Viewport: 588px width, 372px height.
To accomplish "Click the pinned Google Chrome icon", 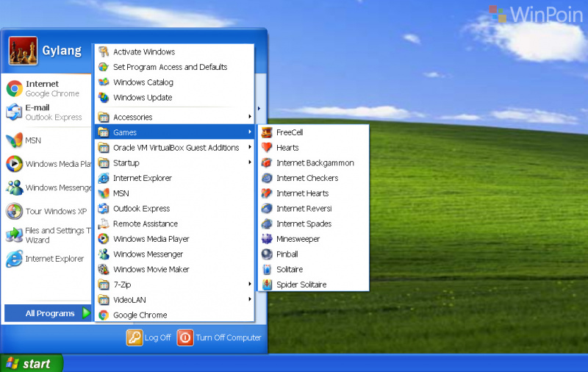I will click(x=14, y=89).
